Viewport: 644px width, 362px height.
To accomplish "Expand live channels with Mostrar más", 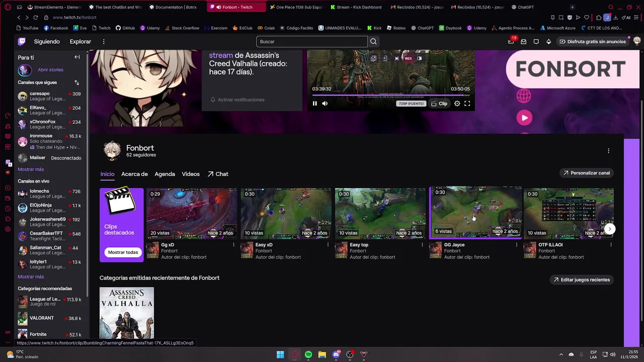I will (31, 277).
